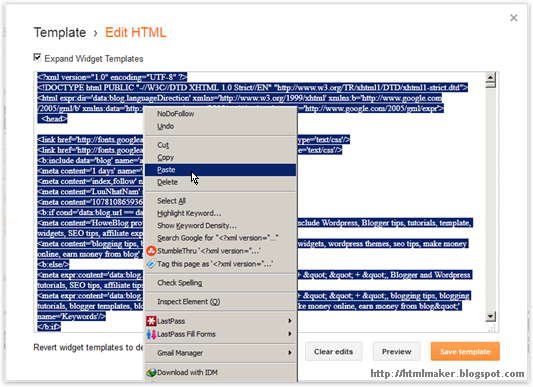Viewport: 533px width, 387px height.
Task: Click the Preview button
Action: tap(396, 352)
